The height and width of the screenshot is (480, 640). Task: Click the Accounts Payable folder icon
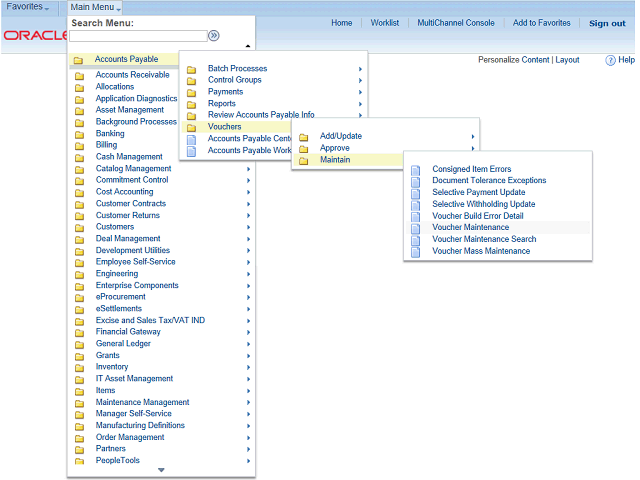[78, 60]
